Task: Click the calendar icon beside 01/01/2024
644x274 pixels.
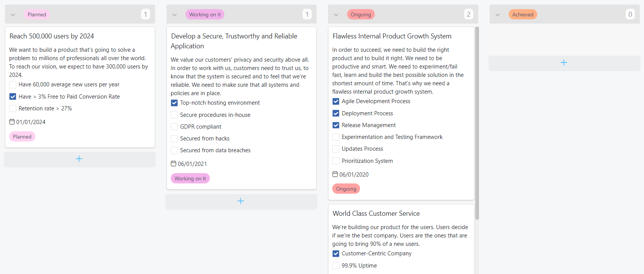Action: [12, 122]
